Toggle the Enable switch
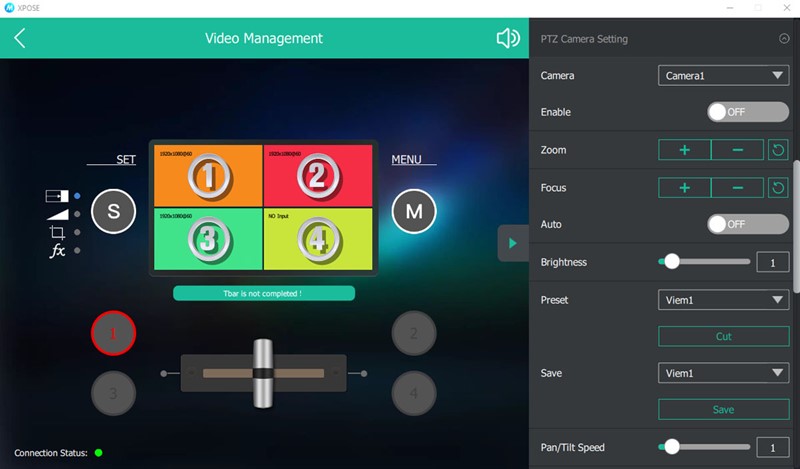 tap(747, 112)
